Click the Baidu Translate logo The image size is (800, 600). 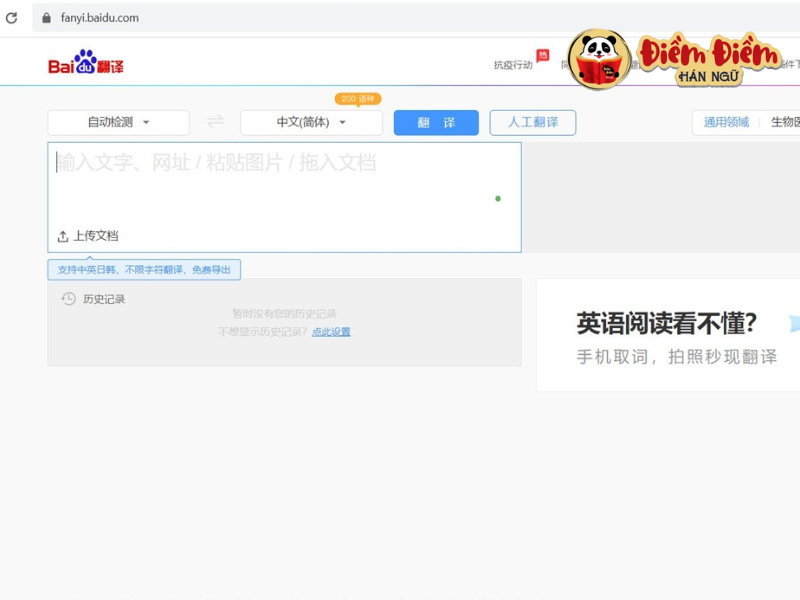click(86, 65)
